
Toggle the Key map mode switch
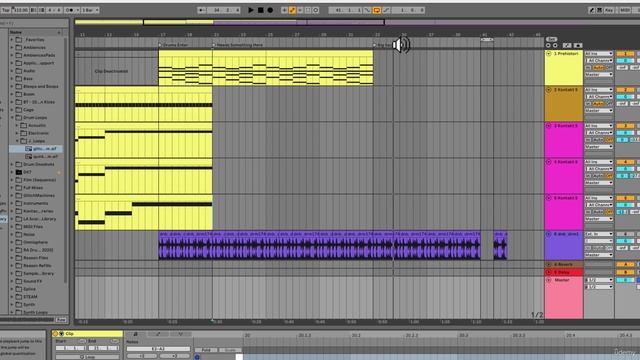pyautogui.click(x=609, y=10)
